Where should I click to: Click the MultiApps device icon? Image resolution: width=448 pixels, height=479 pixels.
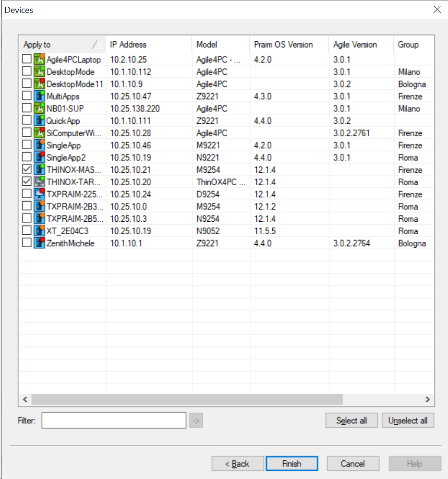pyautogui.click(x=39, y=96)
